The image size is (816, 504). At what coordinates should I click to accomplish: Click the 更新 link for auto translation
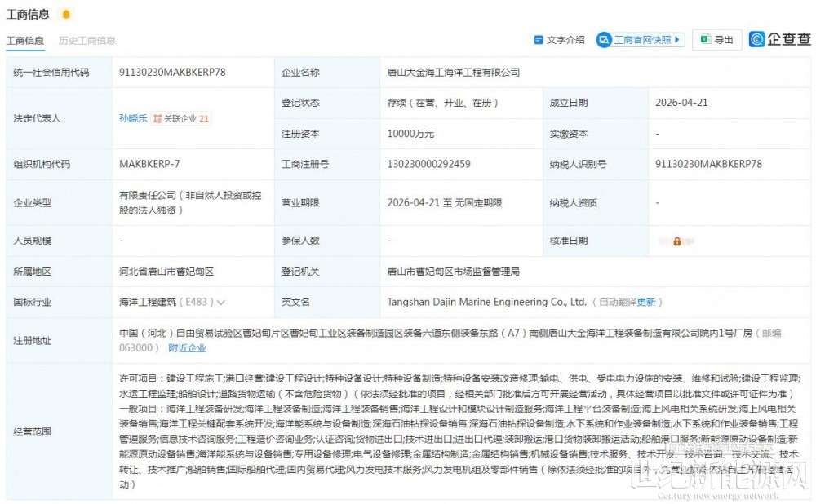click(646, 302)
